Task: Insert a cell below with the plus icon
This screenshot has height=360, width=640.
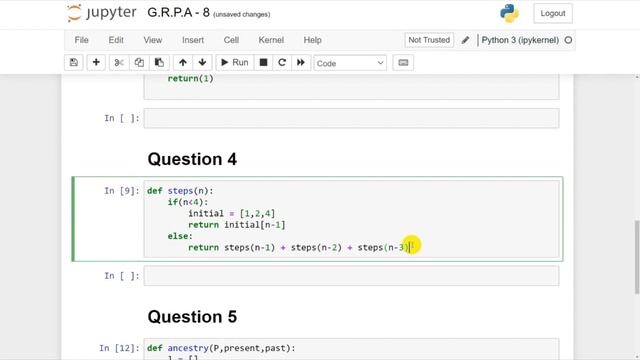Action: (96, 62)
